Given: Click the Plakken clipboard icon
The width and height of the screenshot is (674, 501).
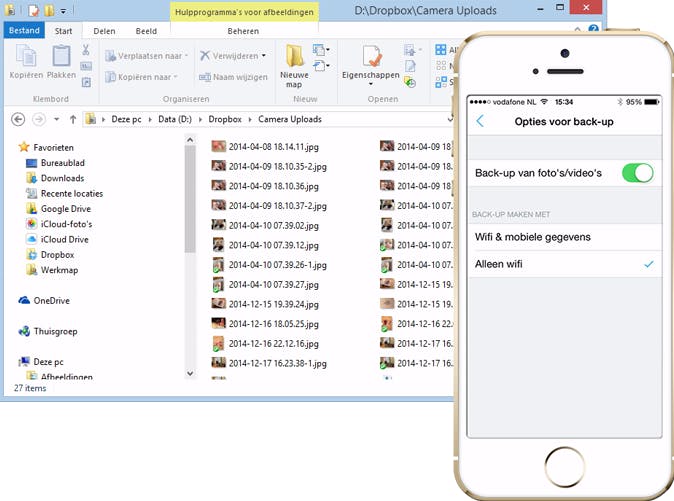Looking at the screenshot, I should click(x=61, y=56).
